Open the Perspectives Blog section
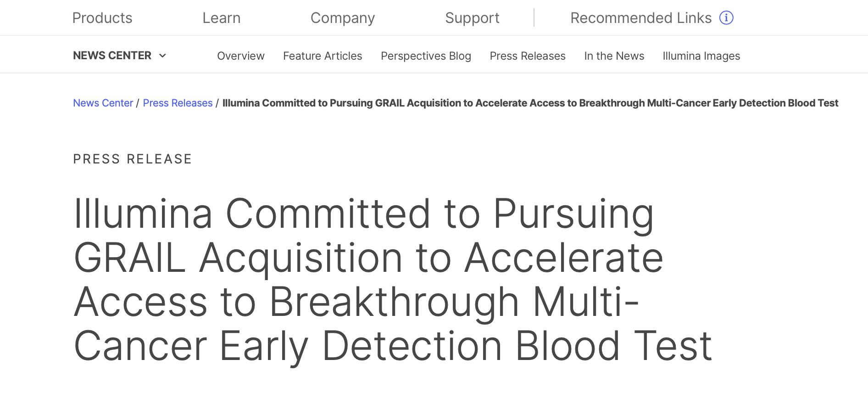 pyautogui.click(x=426, y=56)
